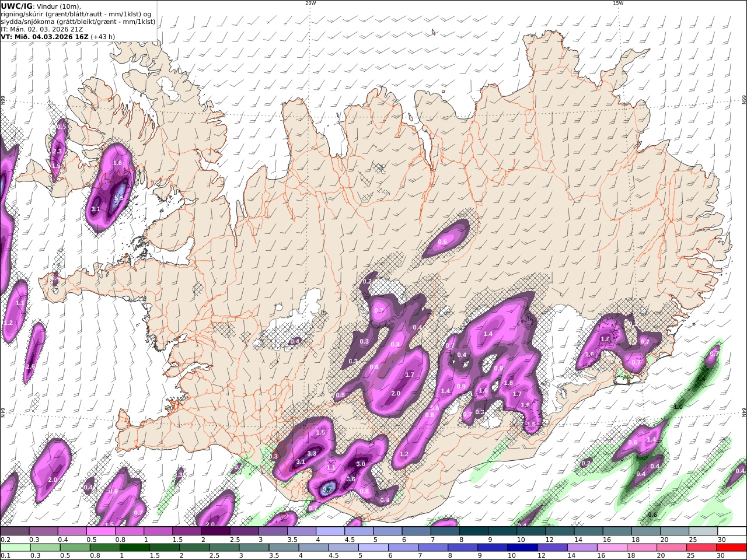This screenshot has height=560, width=747.
Task: Select the dark teal 8 swatch in snow scale
Action: [474, 531]
